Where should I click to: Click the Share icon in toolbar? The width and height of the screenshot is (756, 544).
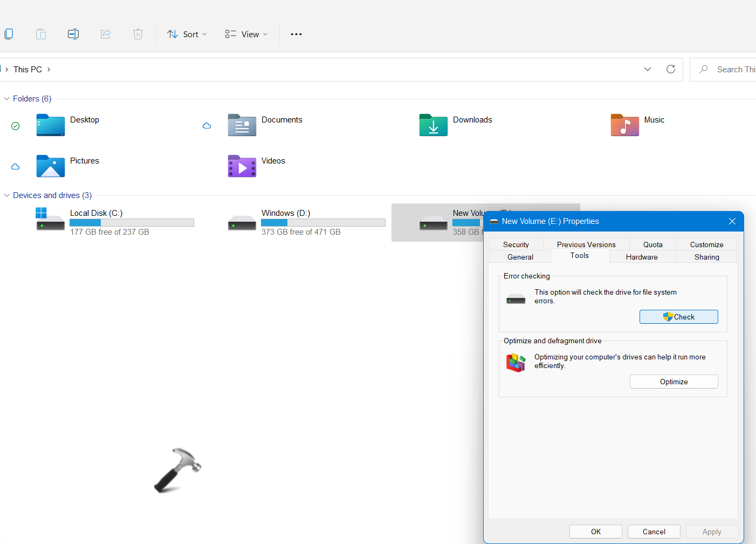(106, 34)
